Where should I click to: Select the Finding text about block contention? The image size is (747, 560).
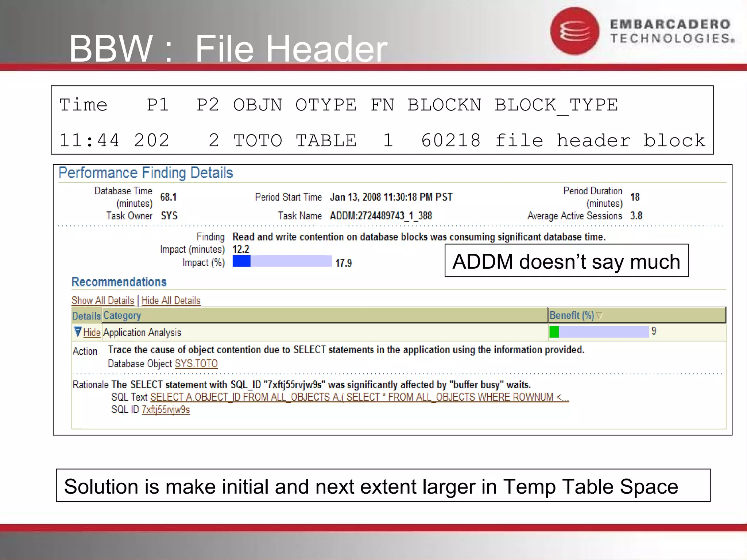[x=419, y=237]
